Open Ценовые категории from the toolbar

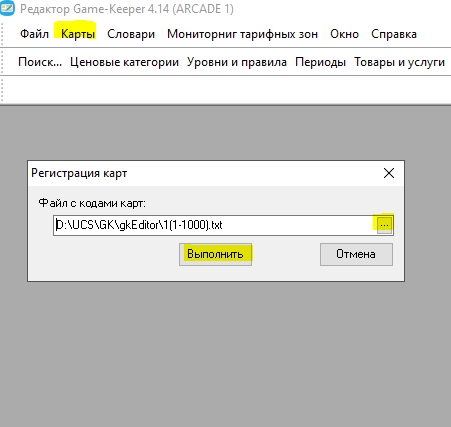pos(124,62)
